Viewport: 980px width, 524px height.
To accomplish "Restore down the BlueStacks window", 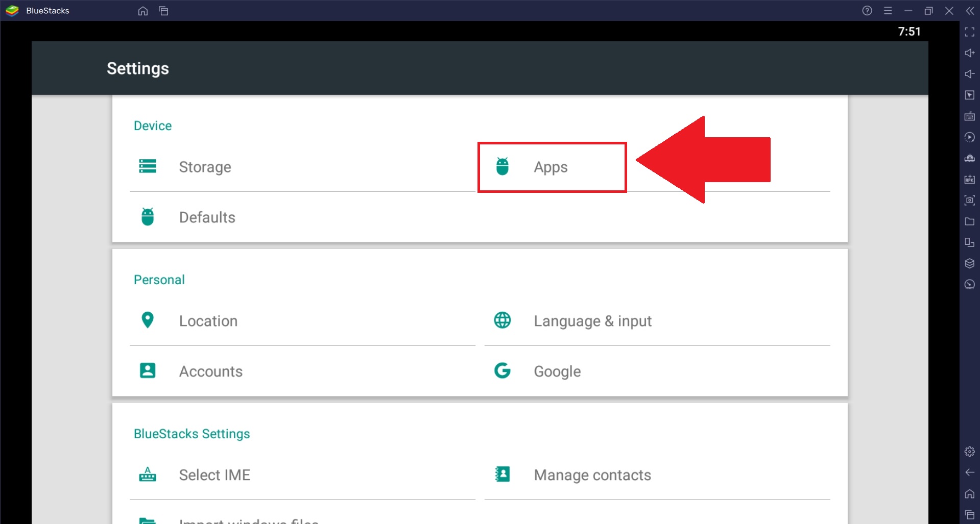I will click(929, 11).
